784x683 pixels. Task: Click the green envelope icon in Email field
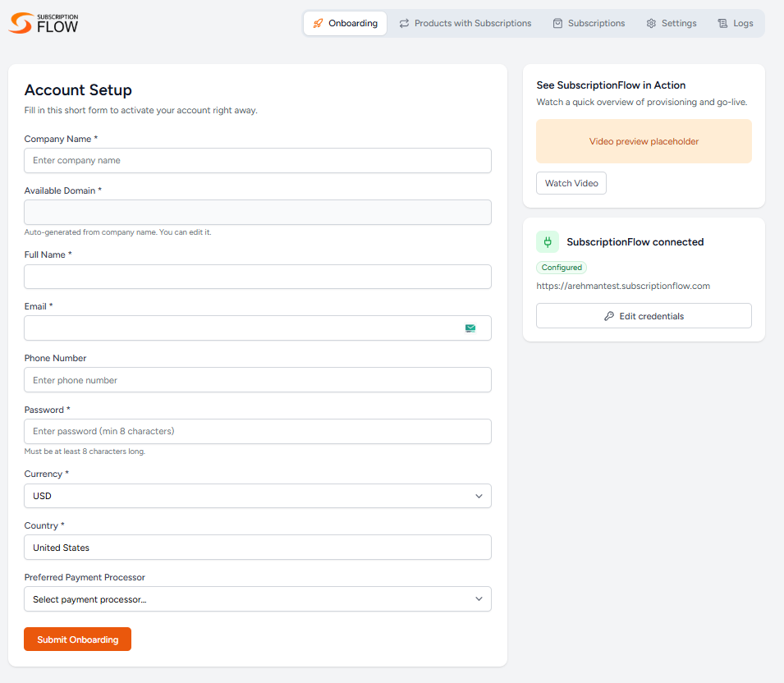coord(470,328)
